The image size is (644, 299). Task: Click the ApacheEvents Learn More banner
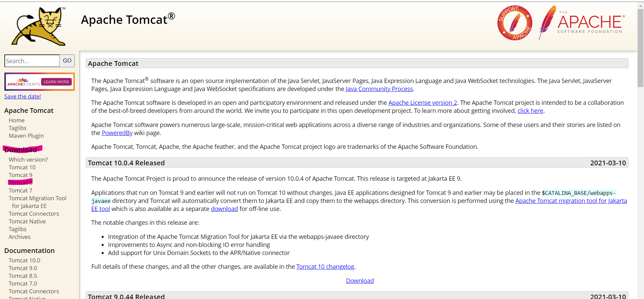click(x=40, y=82)
